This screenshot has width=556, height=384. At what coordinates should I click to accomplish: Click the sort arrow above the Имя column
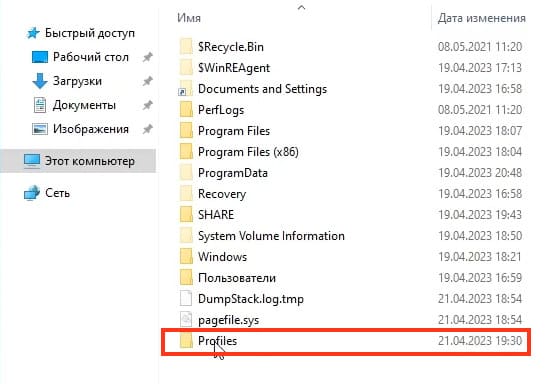point(301,7)
